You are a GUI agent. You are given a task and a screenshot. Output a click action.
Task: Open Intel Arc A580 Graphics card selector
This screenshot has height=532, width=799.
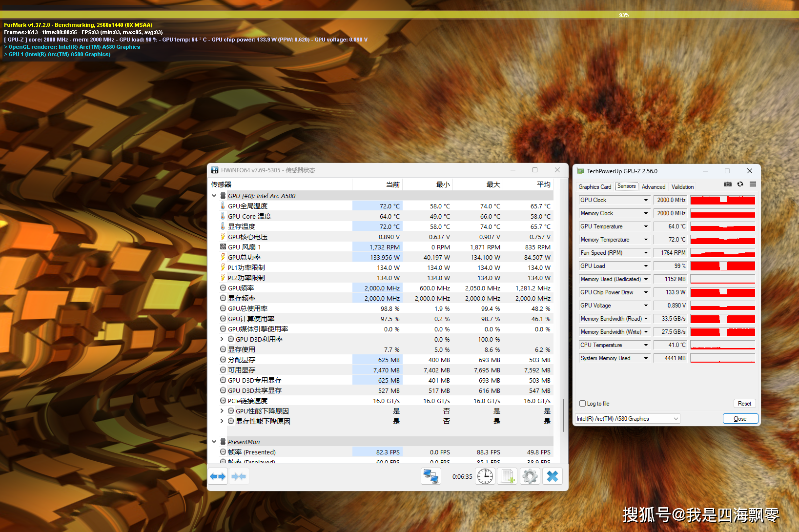pos(627,419)
